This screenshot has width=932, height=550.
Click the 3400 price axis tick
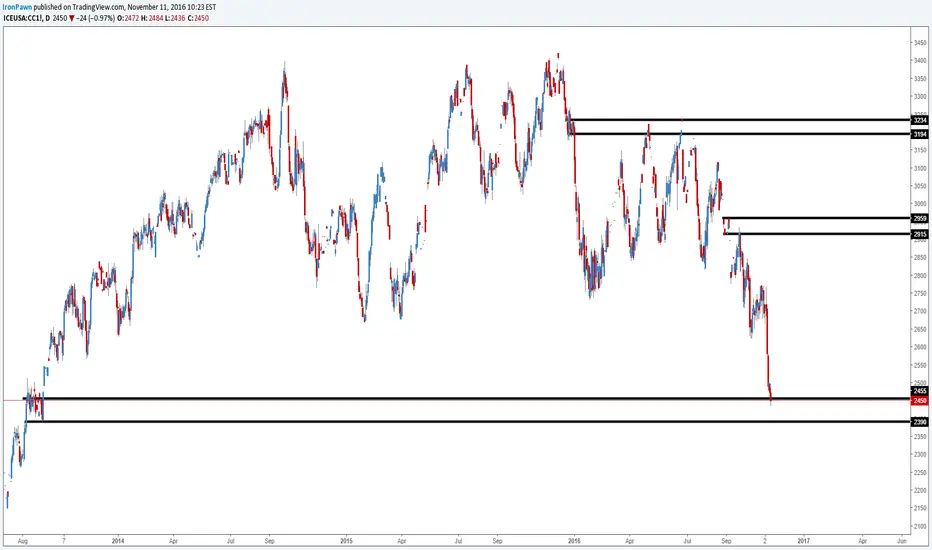[920, 61]
